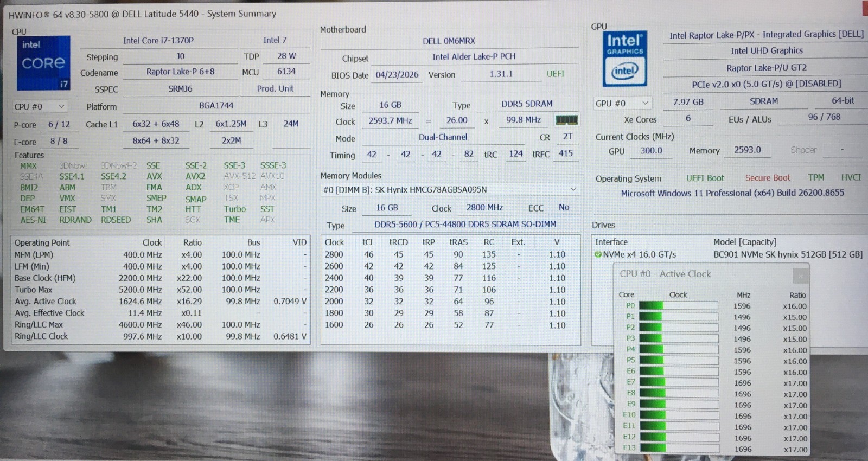Click the AVX2 feature label
This screenshot has width=868, height=461.
coord(195,176)
